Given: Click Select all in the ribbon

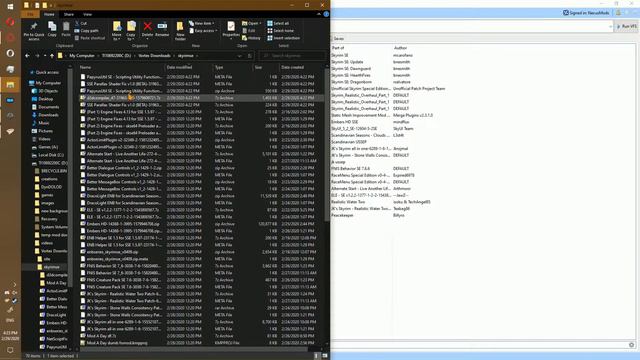Looking at the screenshot, I should click(x=278, y=23).
